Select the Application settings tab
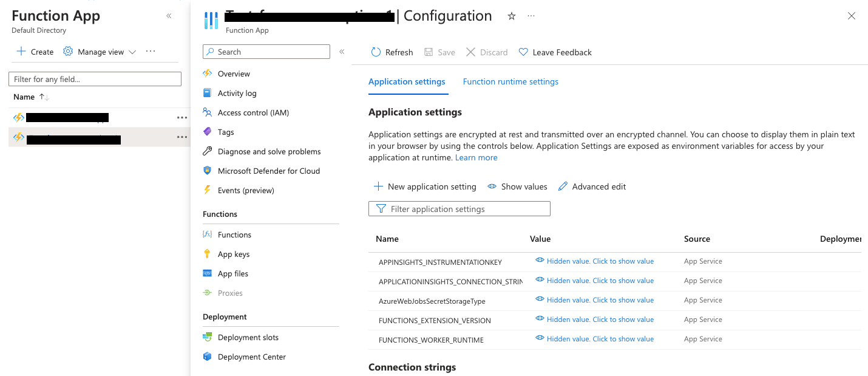This screenshot has height=376, width=868. [407, 81]
